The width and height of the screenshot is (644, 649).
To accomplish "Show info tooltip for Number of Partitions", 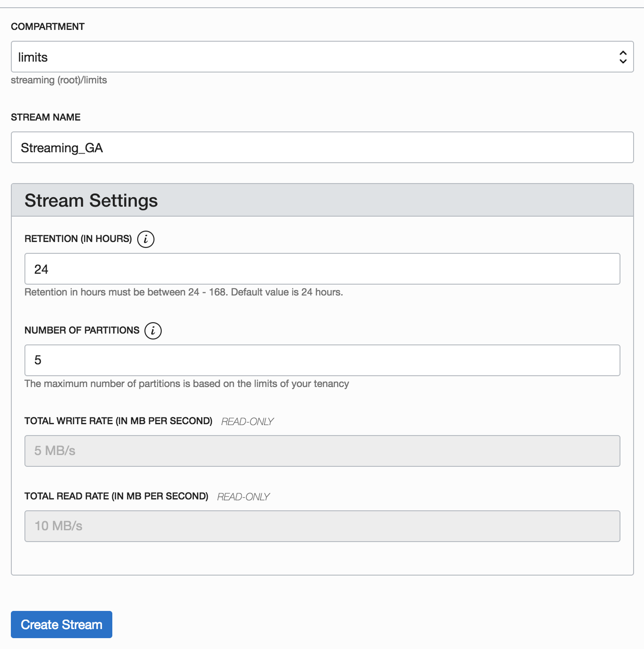I will tap(153, 330).
